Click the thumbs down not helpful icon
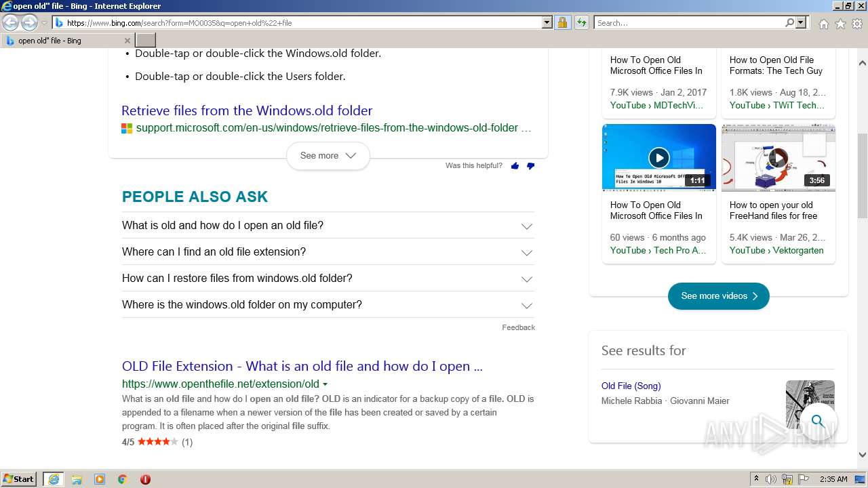Screen dimensions: 868x488 click(530, 166)
